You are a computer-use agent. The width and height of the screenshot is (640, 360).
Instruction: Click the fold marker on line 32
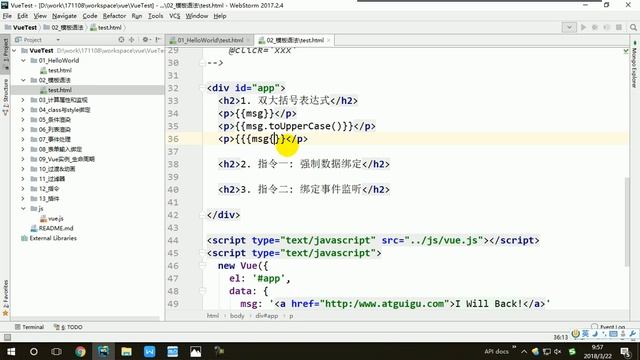(x=202, y=88)
